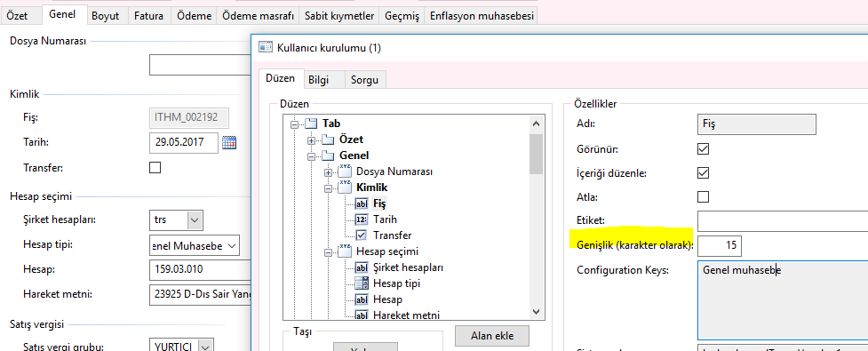Click the Configuration Keys text box
The image size is (868, 351).
tap(782, 299)
